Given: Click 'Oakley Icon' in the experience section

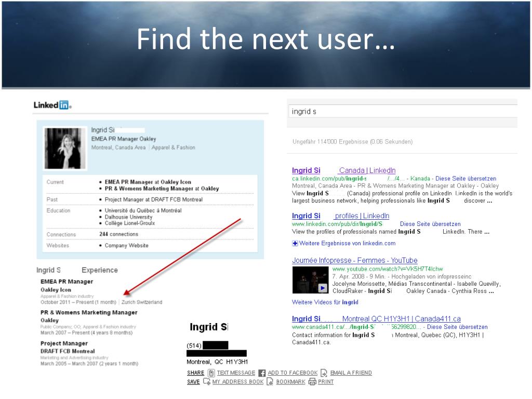Looking at the screenshot, I should point(56,290).
